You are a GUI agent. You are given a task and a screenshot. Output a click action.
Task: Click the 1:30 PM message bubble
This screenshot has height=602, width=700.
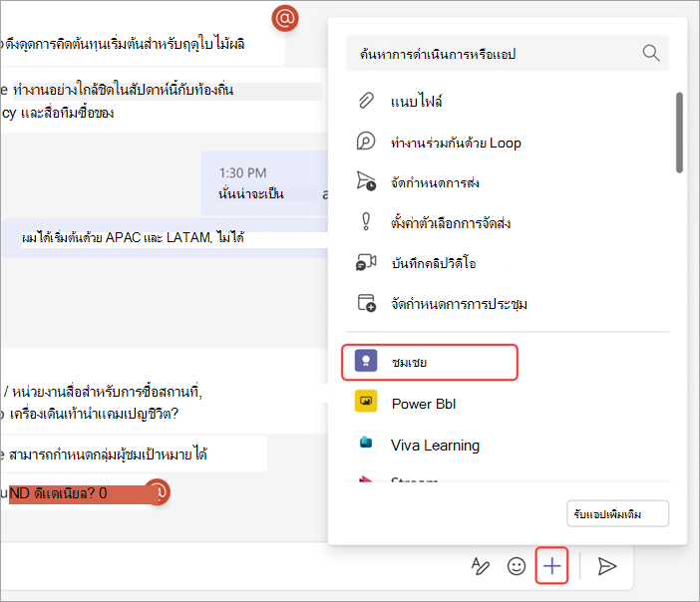[264, 183]
